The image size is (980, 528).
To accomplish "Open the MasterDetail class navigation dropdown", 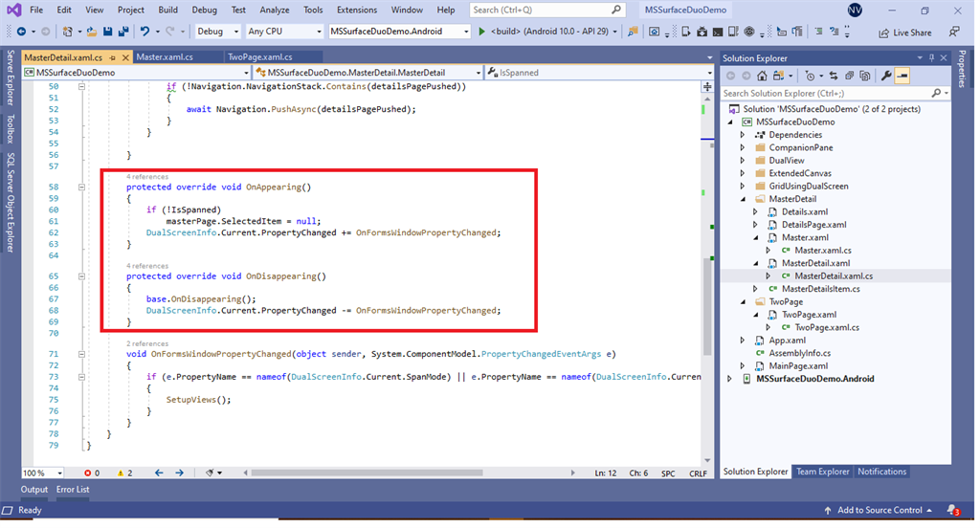I will 367,73.
